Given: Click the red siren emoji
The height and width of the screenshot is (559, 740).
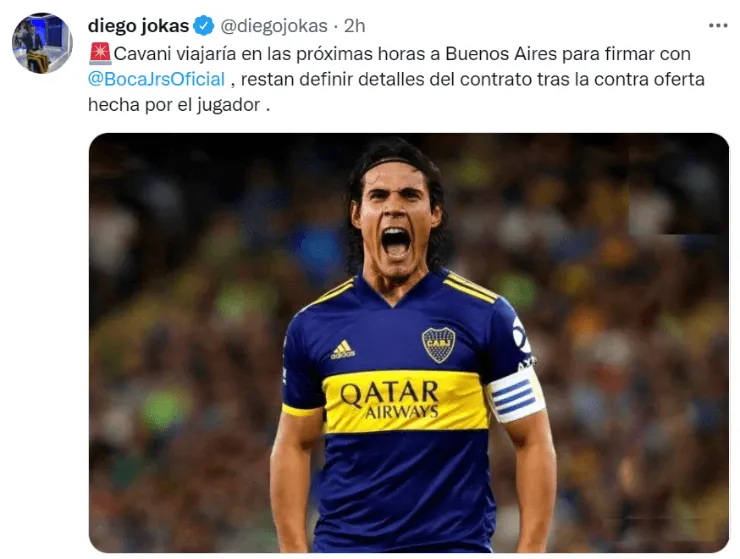Looking at the screenshot, I should tap(100, 53).
